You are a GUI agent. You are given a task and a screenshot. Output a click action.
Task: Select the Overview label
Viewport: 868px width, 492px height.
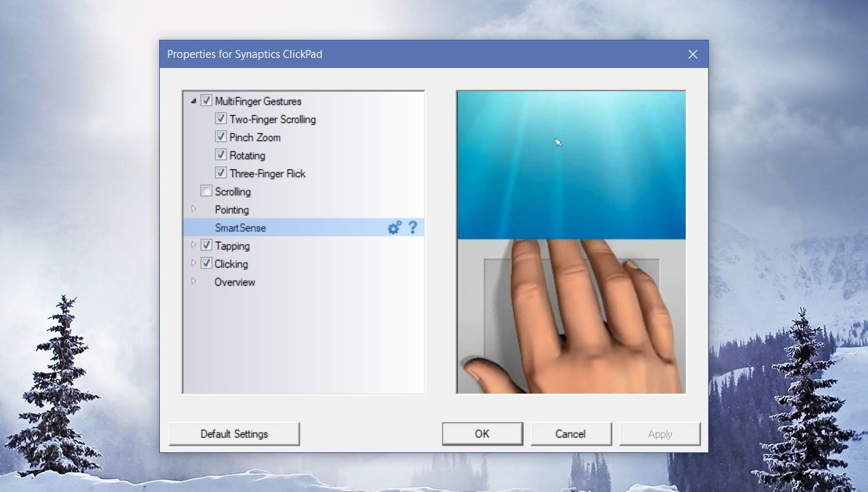[235, 282]
